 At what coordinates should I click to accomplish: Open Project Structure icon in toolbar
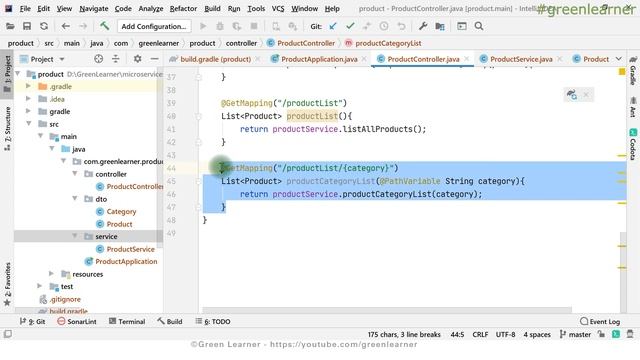(x=440, y=27)
